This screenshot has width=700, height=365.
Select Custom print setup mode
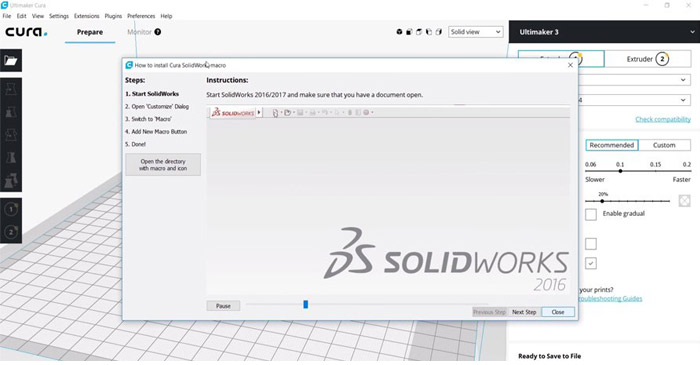(x=664, y=145)
